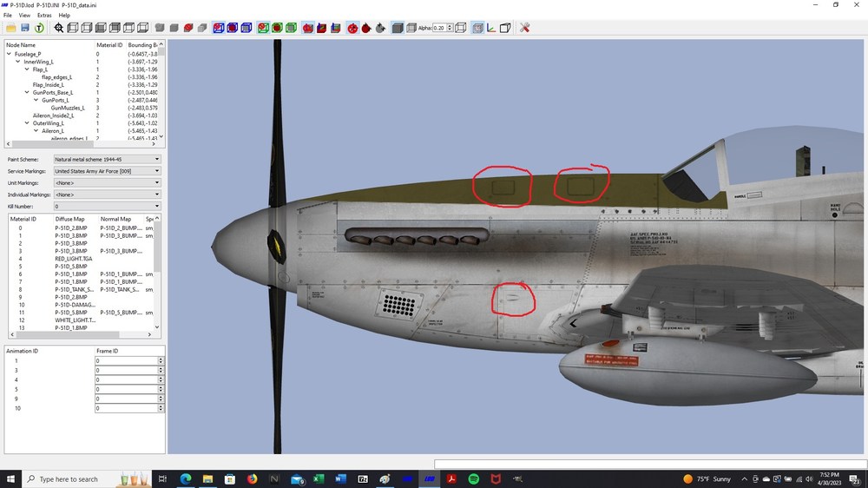Open settings with the wrench and screwdriver icon
The height and width of the screenshot is (488, 868).
point(524,28)
